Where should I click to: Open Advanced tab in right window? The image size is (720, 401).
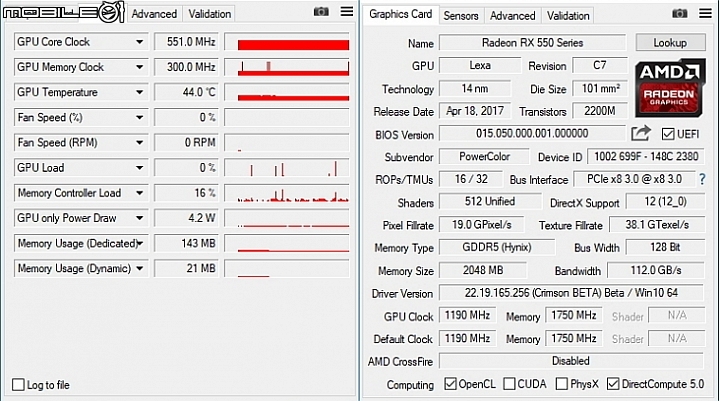[x=512, y=16]
